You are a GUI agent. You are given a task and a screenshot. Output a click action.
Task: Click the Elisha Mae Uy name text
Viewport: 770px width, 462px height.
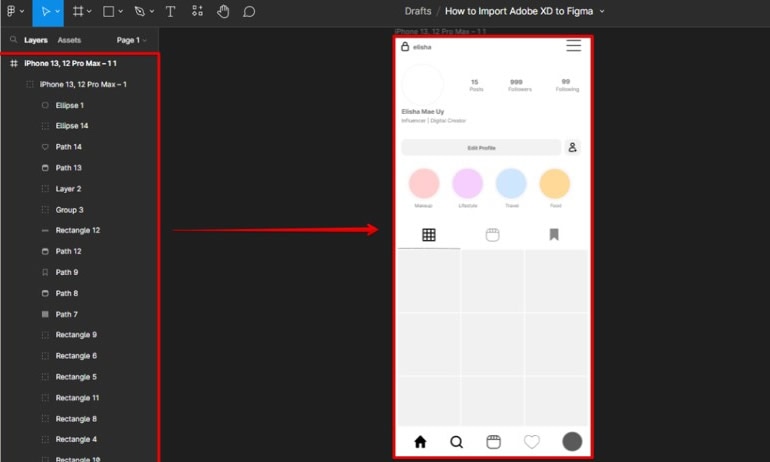coord(423,111)
